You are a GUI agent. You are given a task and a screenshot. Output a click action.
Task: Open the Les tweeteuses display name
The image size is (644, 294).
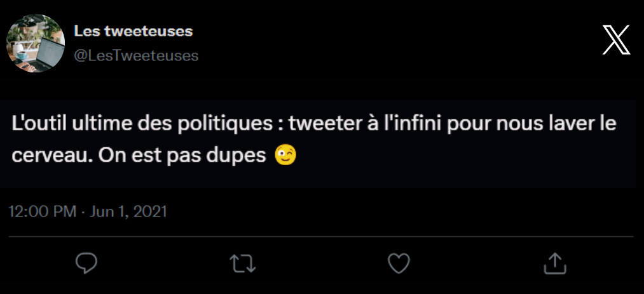tap(134, 31)
